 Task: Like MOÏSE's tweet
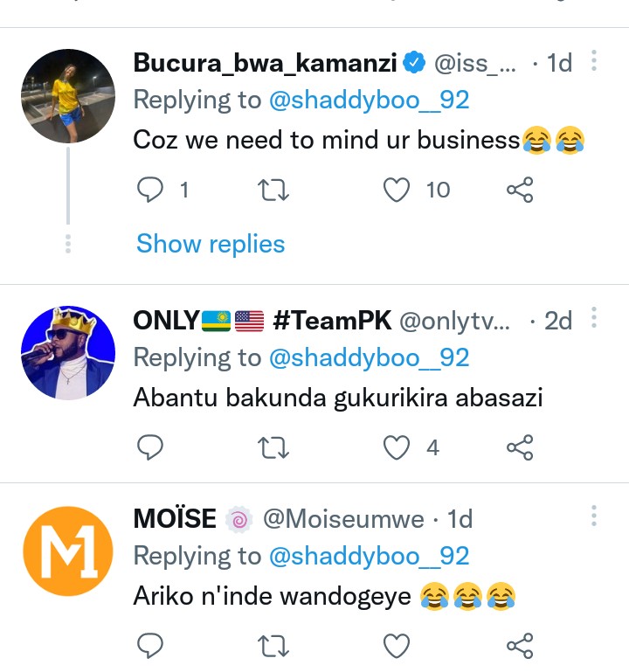[x=397, y=647]
